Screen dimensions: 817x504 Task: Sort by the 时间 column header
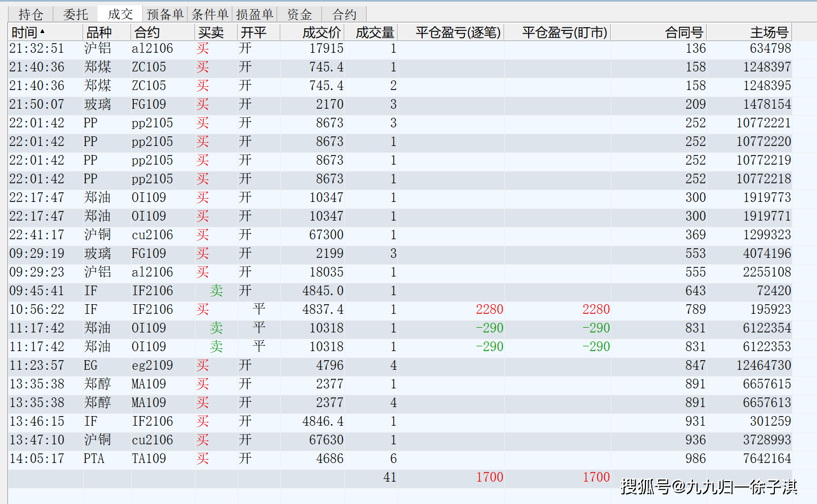coord(46,32)
